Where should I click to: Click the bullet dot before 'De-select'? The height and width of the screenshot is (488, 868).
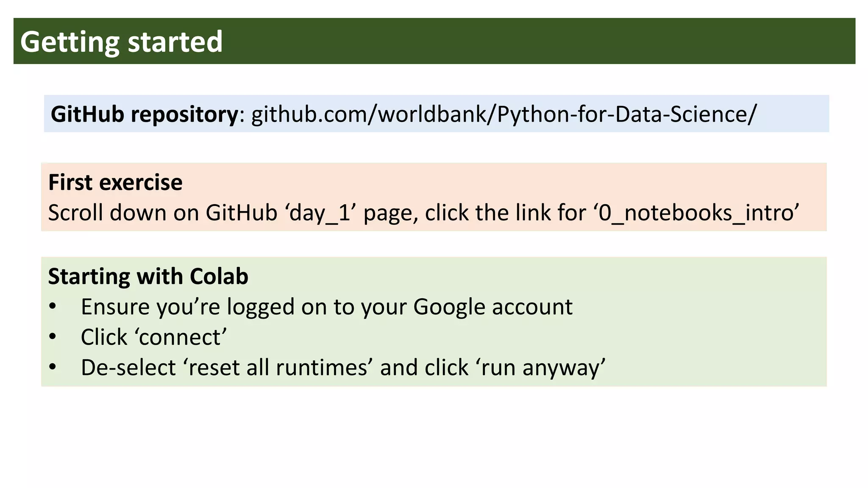pyautogui.click(x=53, y=367)
